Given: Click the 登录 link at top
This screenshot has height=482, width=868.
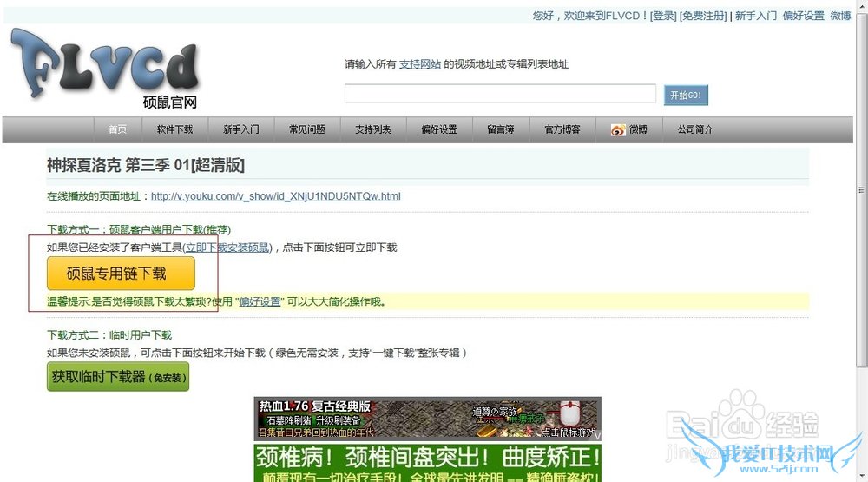Looking at the screenshot, I should (x=663, y=16).
